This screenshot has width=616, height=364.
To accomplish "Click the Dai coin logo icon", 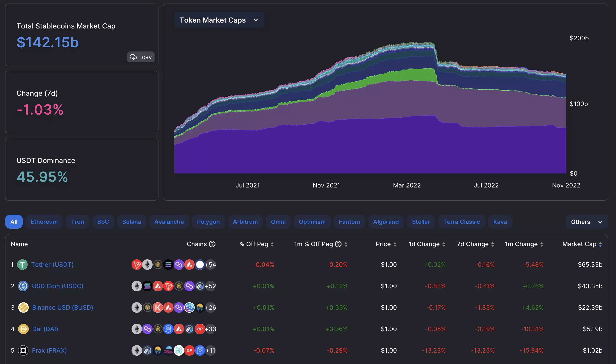I will coord(23,329).
